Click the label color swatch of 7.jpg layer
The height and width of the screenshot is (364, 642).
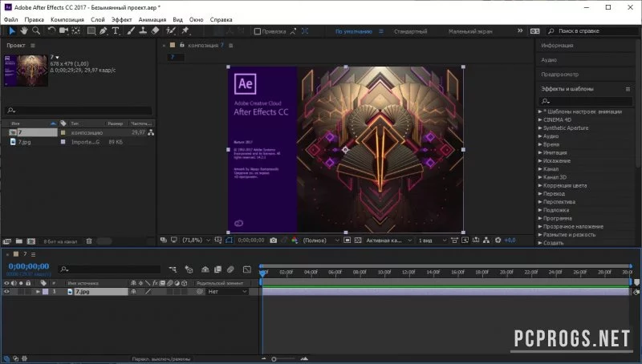point(45,292)
